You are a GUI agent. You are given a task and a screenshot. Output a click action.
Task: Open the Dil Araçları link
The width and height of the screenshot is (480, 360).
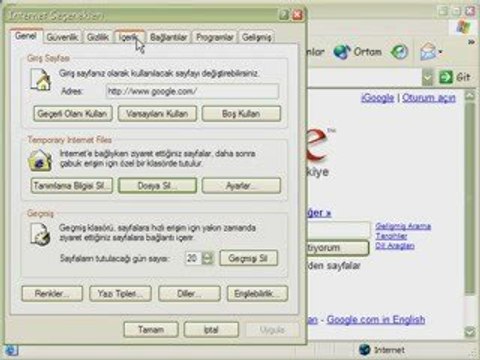pyautogui.click(x=395, y=246)
